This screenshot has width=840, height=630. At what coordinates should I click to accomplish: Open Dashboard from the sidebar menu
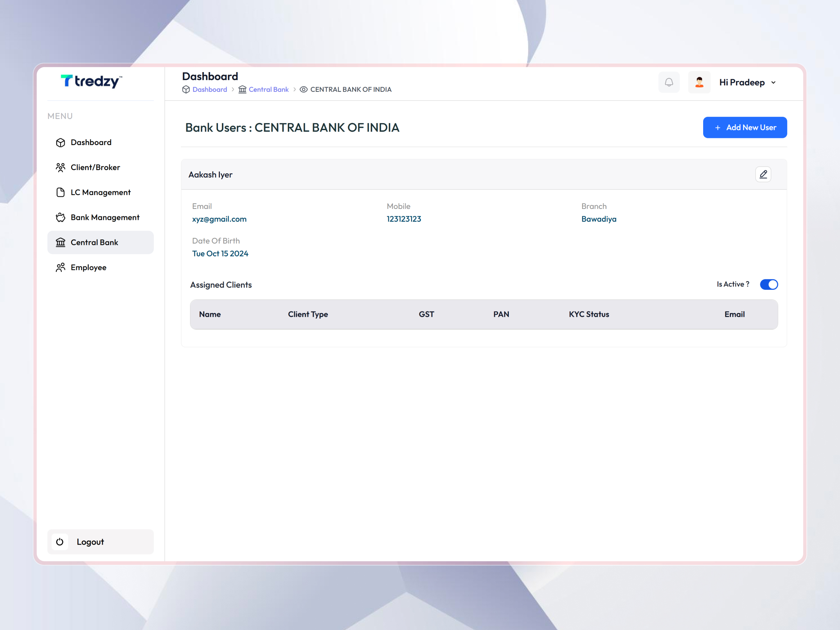pyautogui.click(x=91, y=142)
